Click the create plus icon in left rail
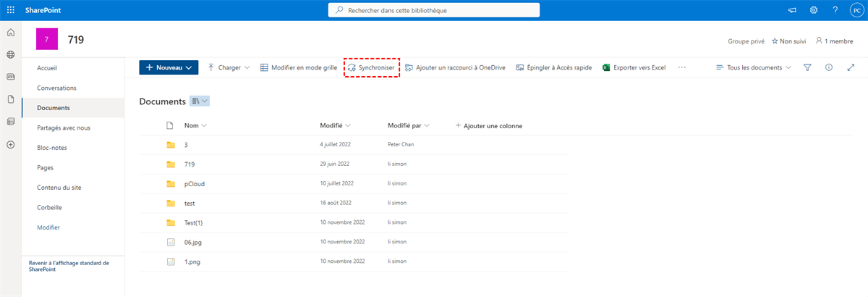The width and height of the screenshot is (868, 297). tap(10, 144)
